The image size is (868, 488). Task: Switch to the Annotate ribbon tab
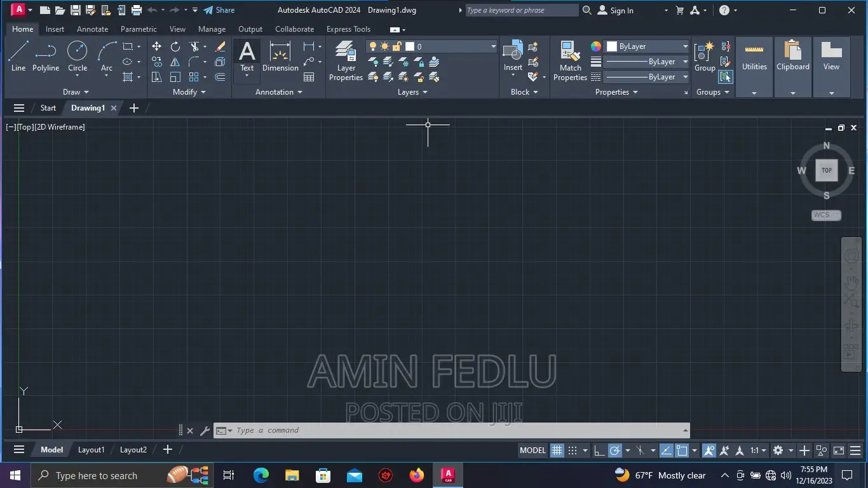pyautogui.click(x=92, y=29)
